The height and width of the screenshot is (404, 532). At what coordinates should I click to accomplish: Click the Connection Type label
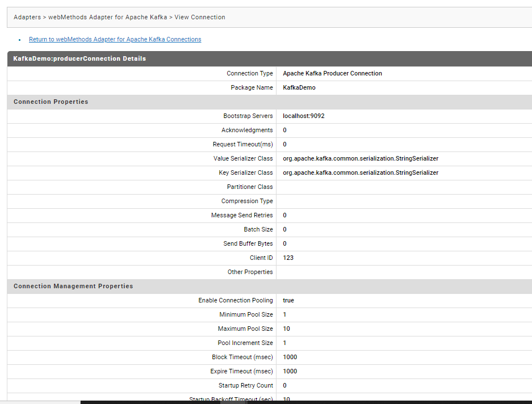(x=250, y=73)
